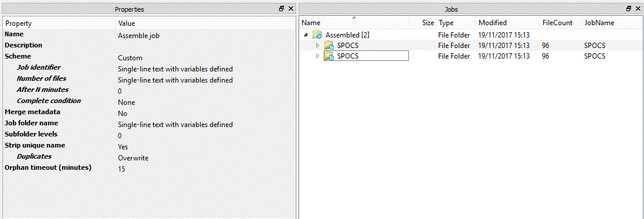
Task: Click the '15' orphan timeout value
Action: click(121, 169)
